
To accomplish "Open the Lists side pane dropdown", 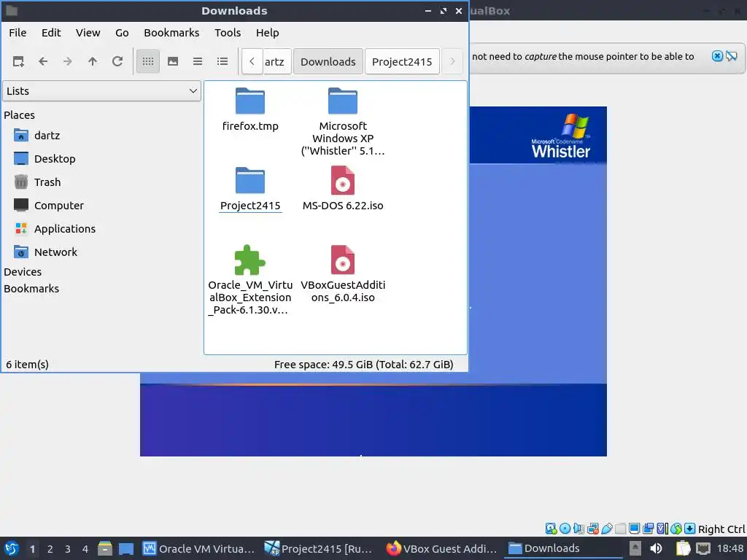I will (x=101, y=91).
